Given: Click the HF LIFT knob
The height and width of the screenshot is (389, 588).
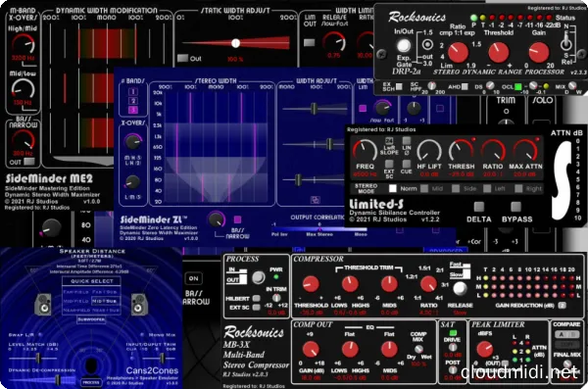Looking at the screenshot, I should (429, 150).
